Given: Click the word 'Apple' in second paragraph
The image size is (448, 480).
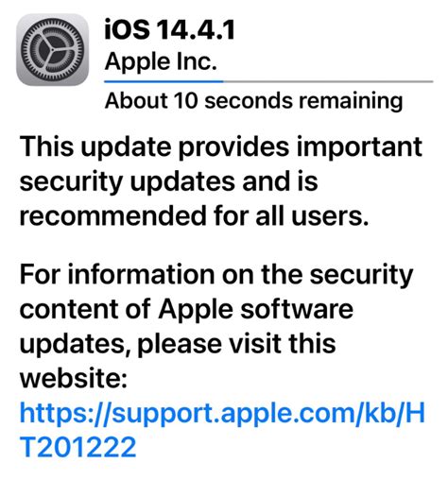Looking at the screenshot, I should tap(196, 310).
